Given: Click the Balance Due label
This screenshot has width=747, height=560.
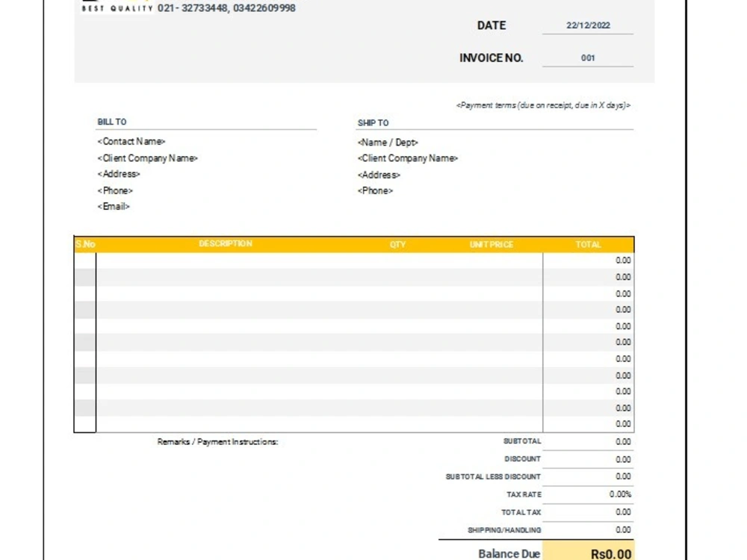Looking at the screenshot, I should click(509, 553).
